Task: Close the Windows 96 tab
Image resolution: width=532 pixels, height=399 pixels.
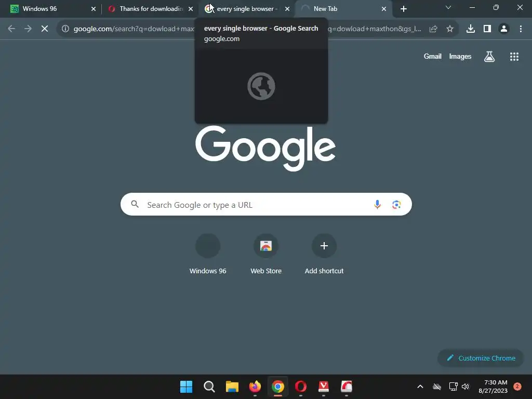Action: (x=94, y=9)
